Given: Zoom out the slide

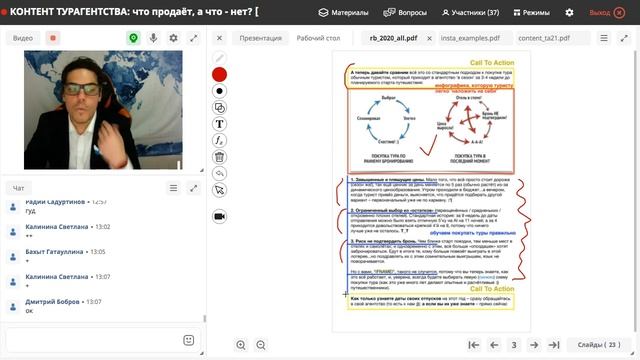Looking at the screenshot, I should pos(261,345).
